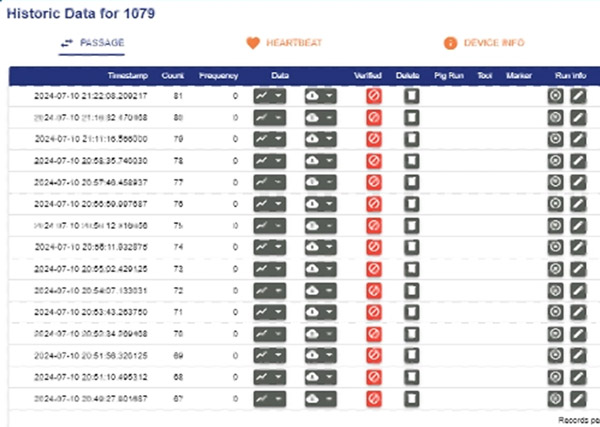View run info target for count 76

[x=555, y=204]
